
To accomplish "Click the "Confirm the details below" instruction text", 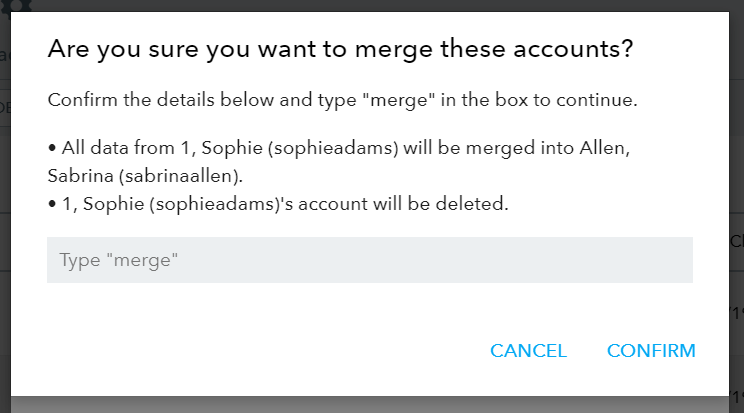I will point(342,100).
